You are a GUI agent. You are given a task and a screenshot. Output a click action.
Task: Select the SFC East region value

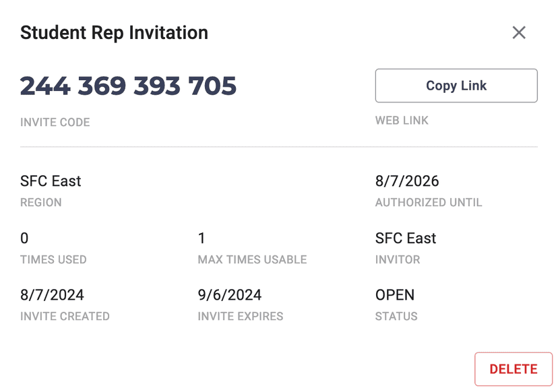coord(51,181)
